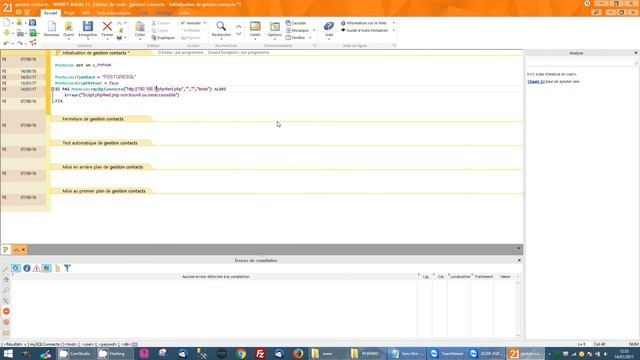Click the Traitement column header
Viewport: 640px width, 360px height.
[483, 277]
